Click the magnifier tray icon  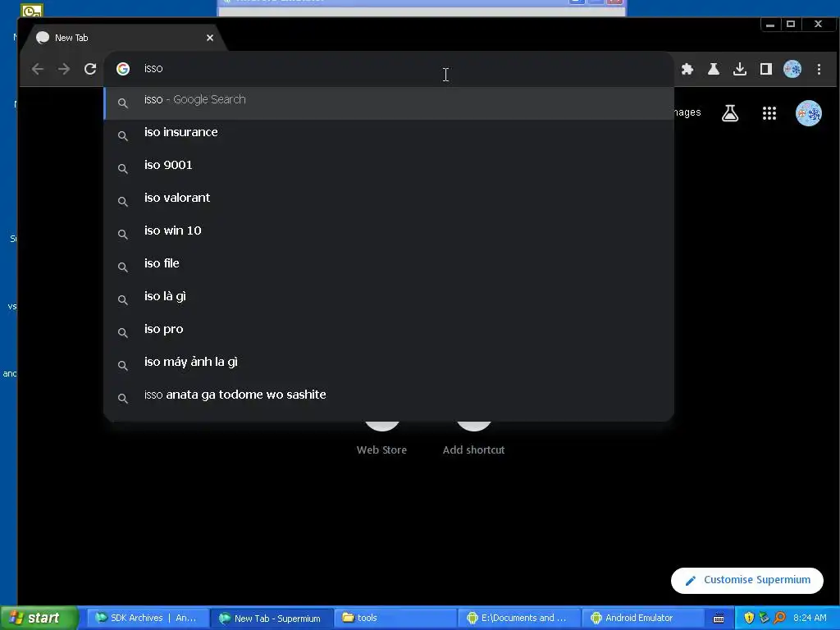[779, 619]
